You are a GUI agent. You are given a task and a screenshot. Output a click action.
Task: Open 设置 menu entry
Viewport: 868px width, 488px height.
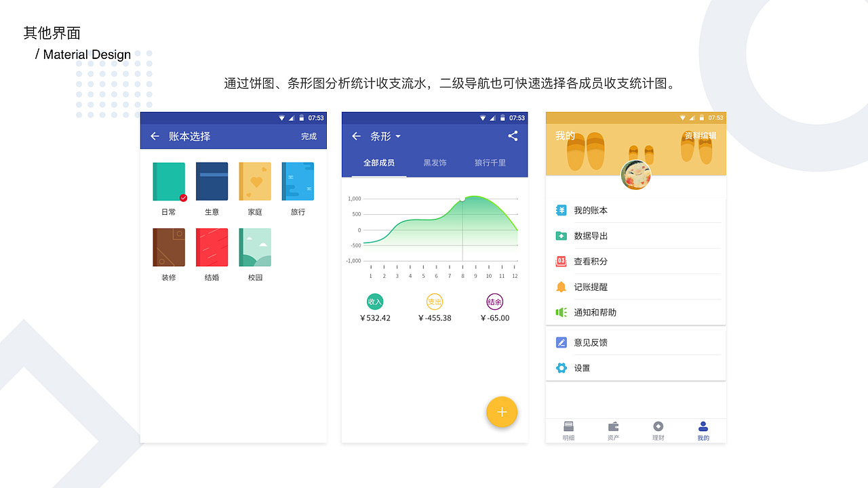(636, 368)
